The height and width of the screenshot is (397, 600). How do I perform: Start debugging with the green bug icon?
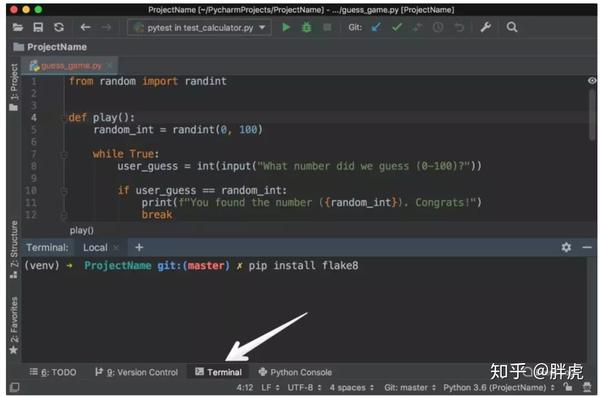tap(307, 27)
